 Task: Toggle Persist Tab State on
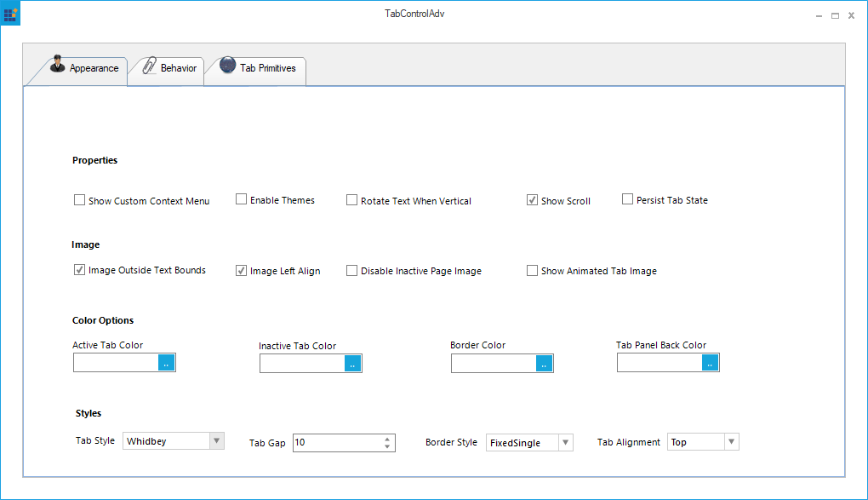[x=627, y=198]
